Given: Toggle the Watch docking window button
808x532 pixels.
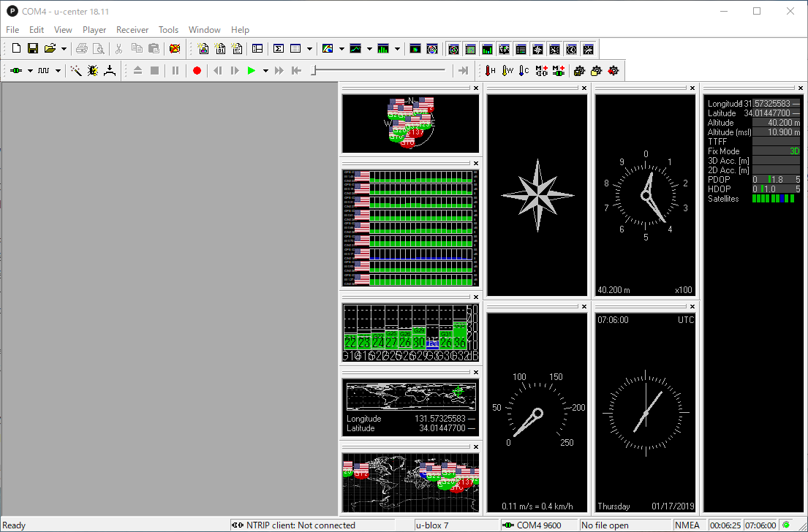Looking at the screenshot, I should coord(571,49).
